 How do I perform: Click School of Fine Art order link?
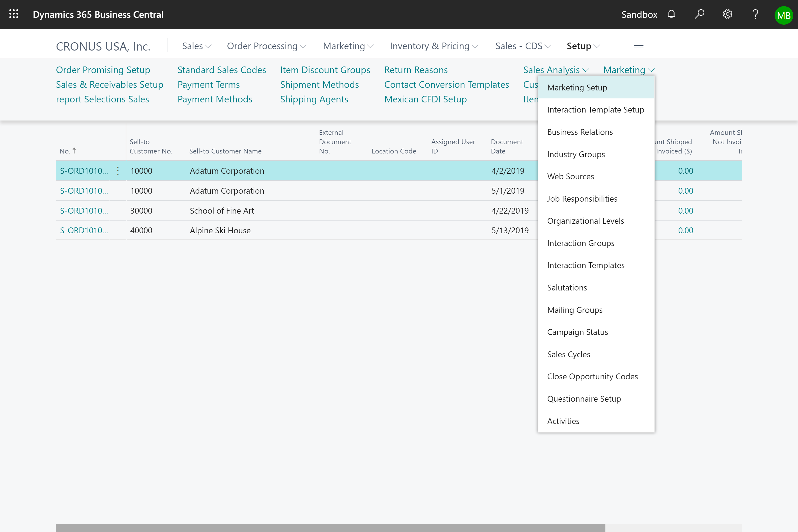tap(84, 210)
